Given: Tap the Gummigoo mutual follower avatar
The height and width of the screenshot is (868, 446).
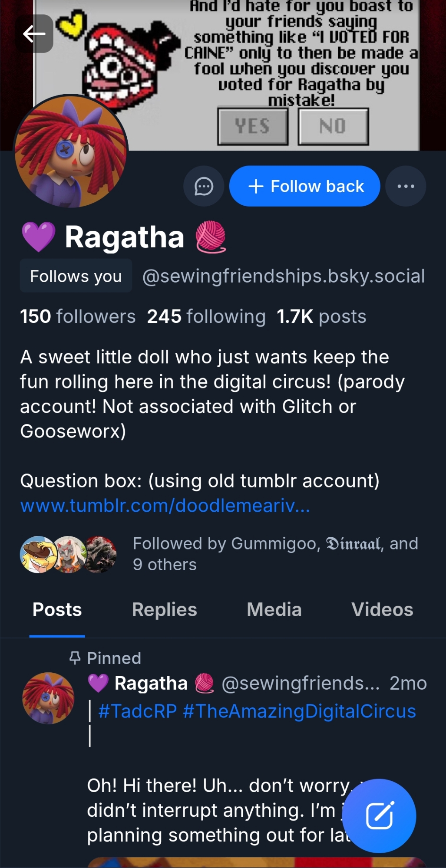Looking at the screenshot, I should pos(38,555).
